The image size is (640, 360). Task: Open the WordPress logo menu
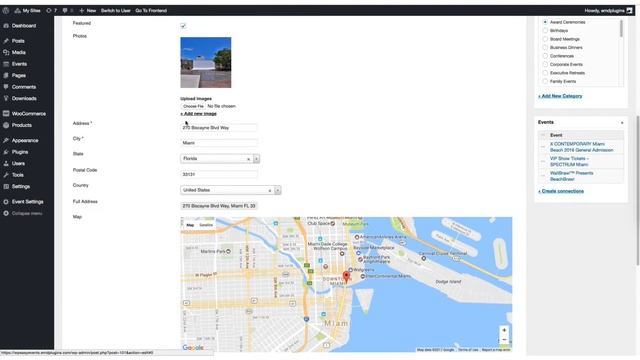click(x=6, y=11)
